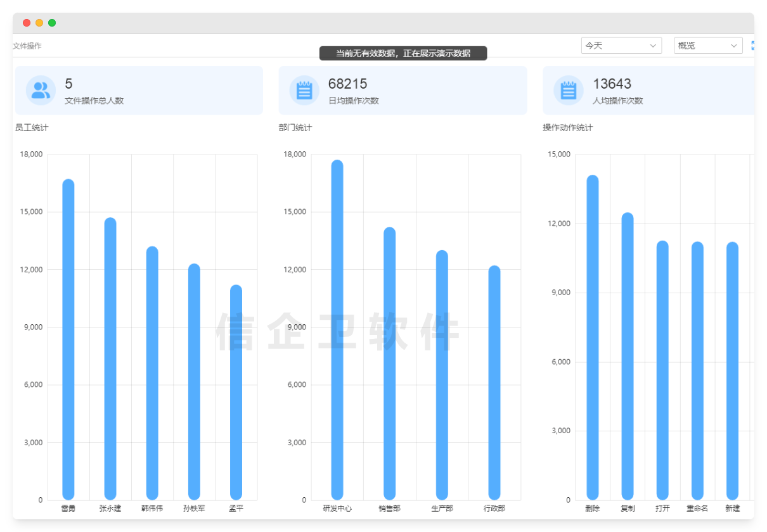Select the 重命名 action bar
This screenshot has height=532, width=767.
point(697,370)
